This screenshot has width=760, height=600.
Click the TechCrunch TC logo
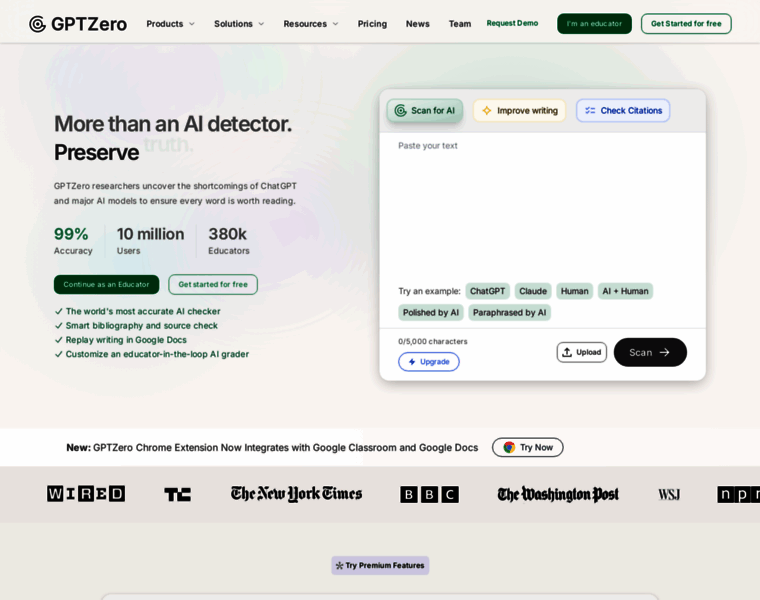[177, 494]
